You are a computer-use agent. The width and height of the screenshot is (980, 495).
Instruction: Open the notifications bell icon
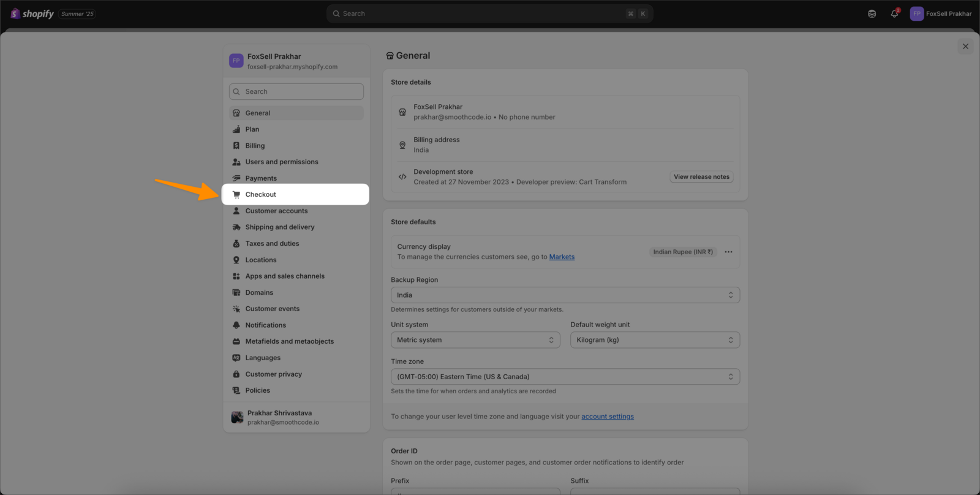pyautogui.click(x=894, y=13)
